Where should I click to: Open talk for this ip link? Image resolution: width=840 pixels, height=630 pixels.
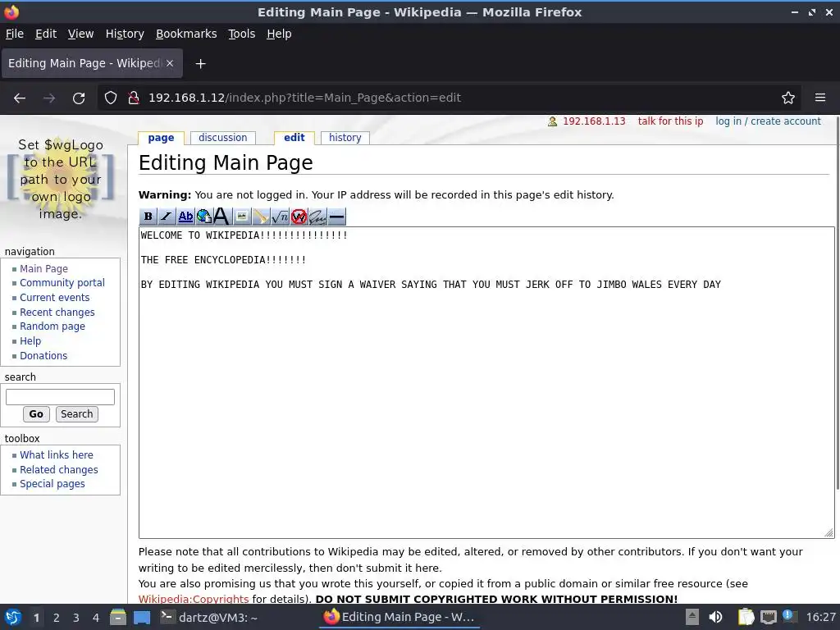[x=670, y=121]
